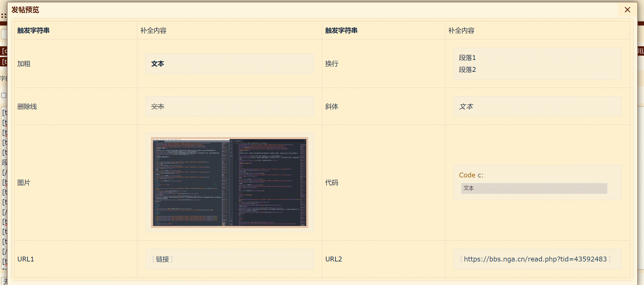
Task: Click the bold 文本 sample box
Action: pos(230,64)
